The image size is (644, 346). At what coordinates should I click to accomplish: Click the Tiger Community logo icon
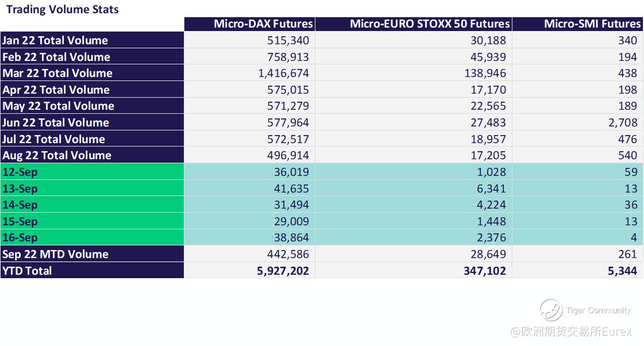(550, 310)
